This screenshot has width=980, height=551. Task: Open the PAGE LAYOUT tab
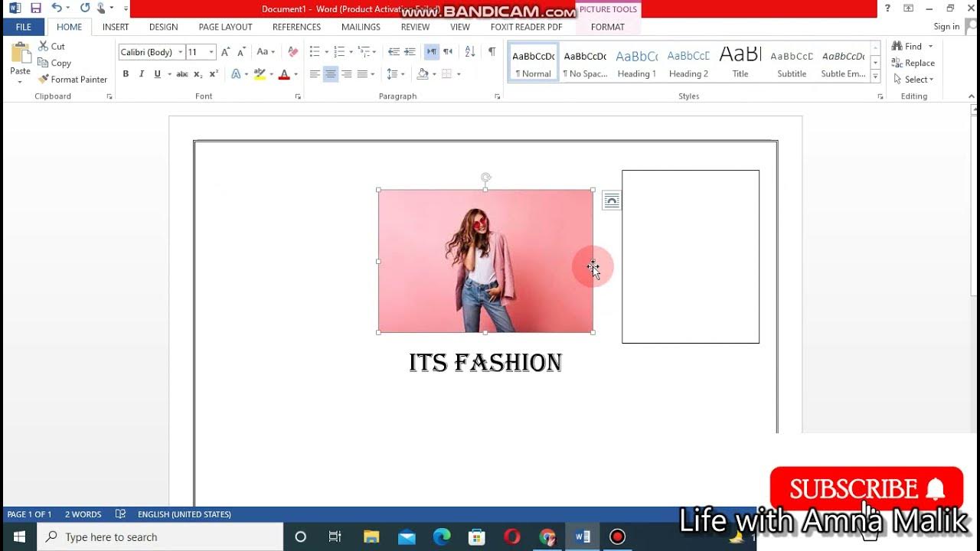(225, 27)
